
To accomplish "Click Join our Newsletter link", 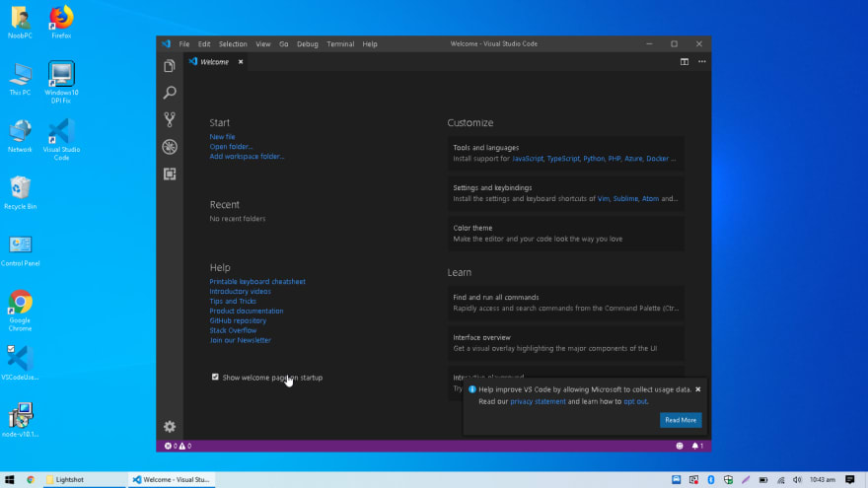I will point(241,340).
